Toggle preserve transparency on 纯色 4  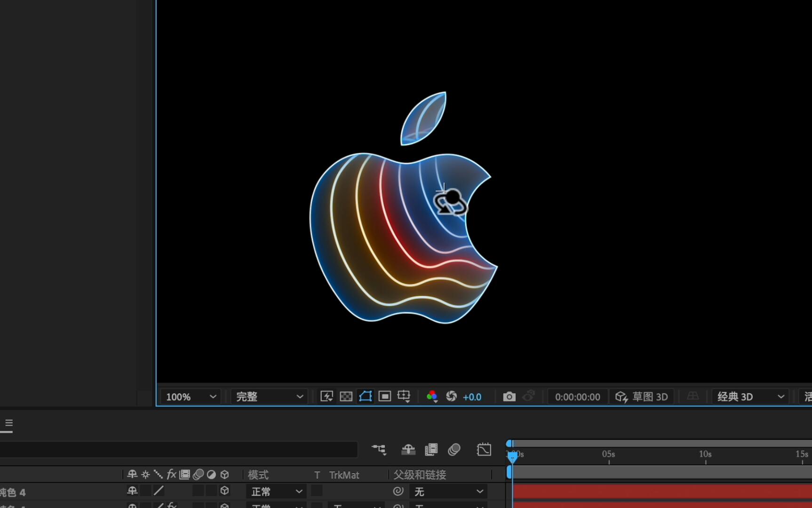click(317, 491)
